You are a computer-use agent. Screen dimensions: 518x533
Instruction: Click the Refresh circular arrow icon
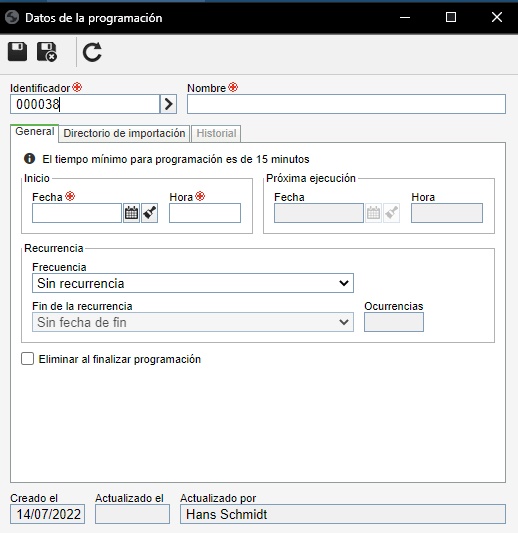point(92,52)
